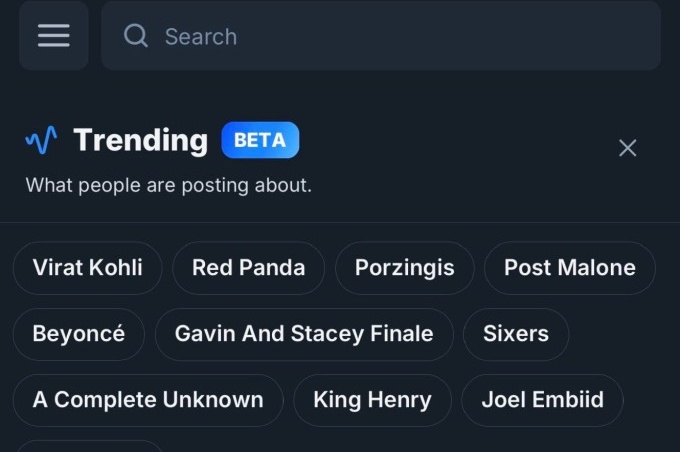Tap the Porzingis topic chip

[x=404, y=267]
